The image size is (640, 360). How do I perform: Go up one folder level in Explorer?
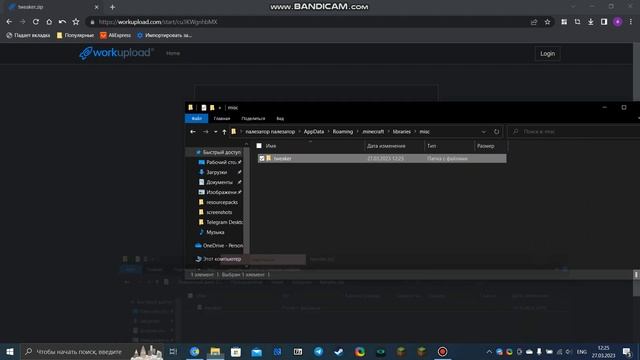click(224, 132)
